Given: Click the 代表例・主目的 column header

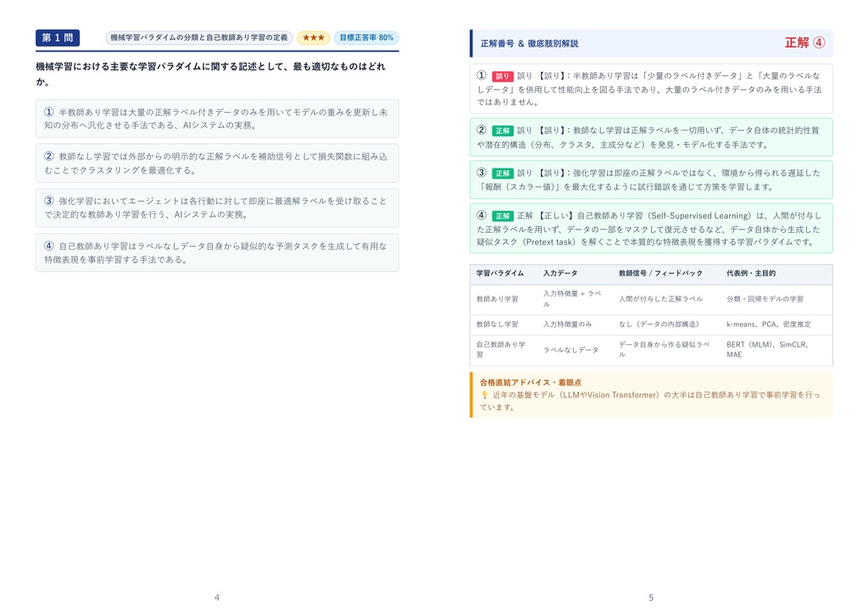Looking at the screenshot, I should pyautogui.click(x=751, y=274).
